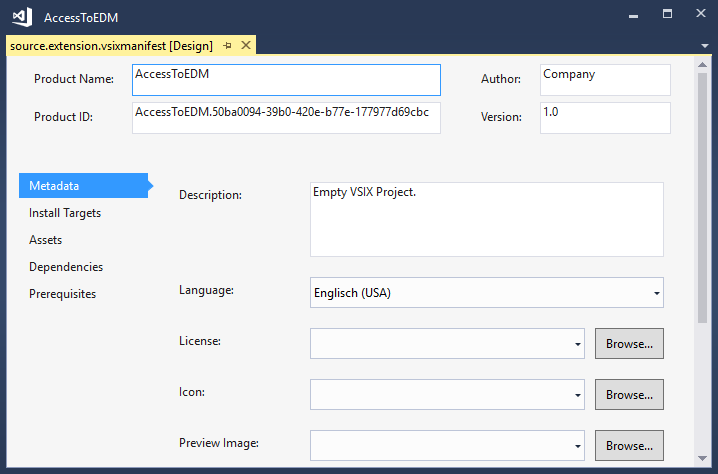
Task: Switch to the Install Targets section
Action: pyautogui.click(x=65, y=213)
